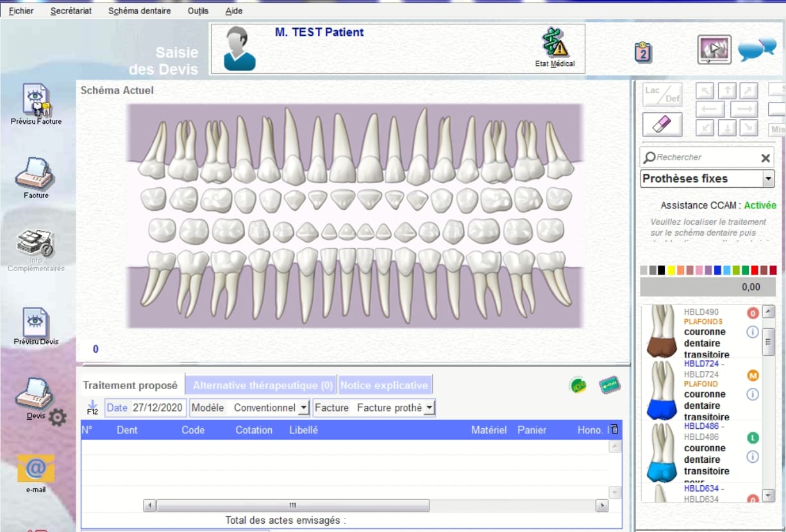Click the e-mail envelope icon

click(x=36, y=469)
